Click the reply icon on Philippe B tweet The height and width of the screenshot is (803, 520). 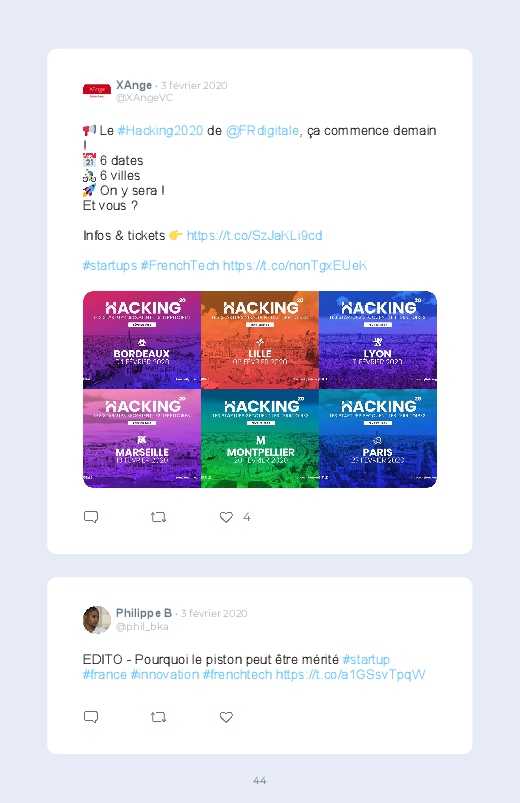(x=91, y=717)
